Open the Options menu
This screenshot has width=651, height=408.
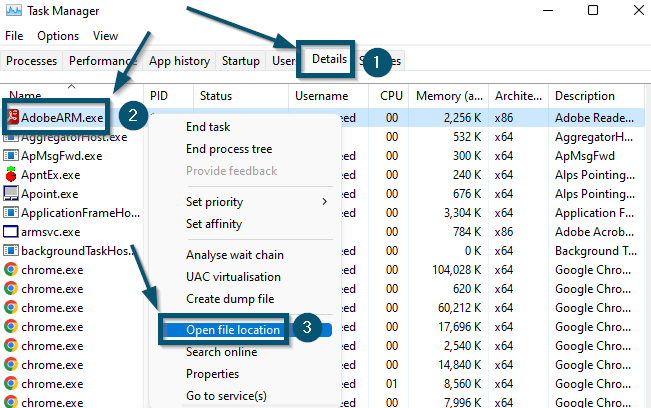[x=58, y=36]
